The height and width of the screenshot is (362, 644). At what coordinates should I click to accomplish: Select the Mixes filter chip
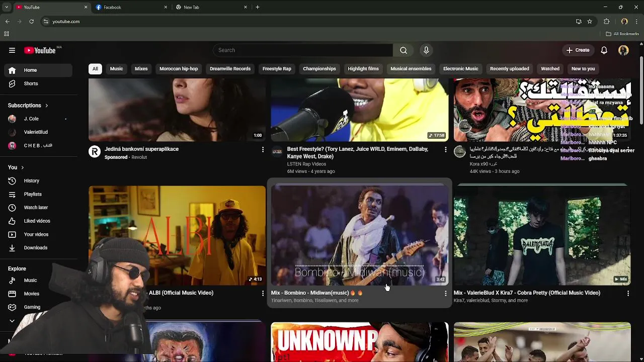pyautogui.click(x=141, y=69)
